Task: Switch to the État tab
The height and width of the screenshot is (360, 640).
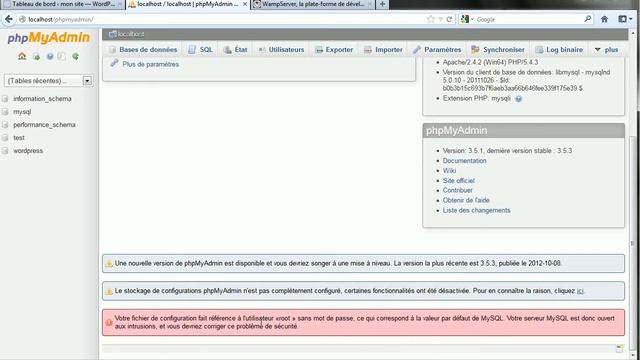Action: click(x=236, y=50)
